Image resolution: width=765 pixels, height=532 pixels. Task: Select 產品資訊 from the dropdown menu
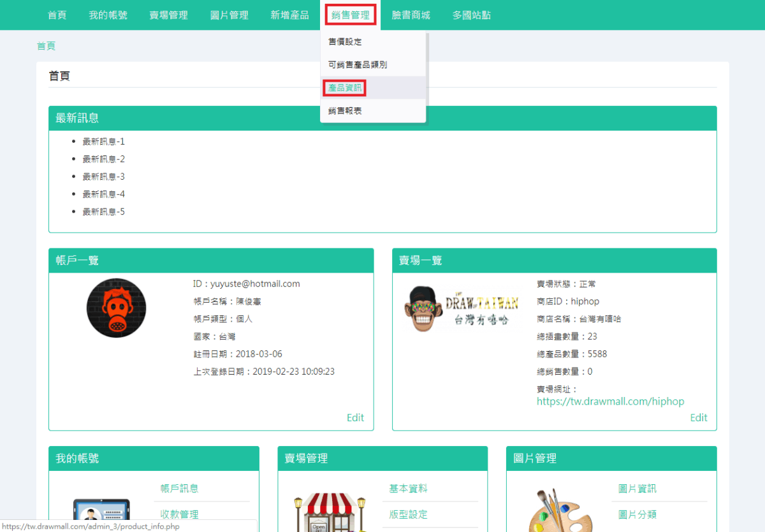pyautogui.click(x=344, y=87)
